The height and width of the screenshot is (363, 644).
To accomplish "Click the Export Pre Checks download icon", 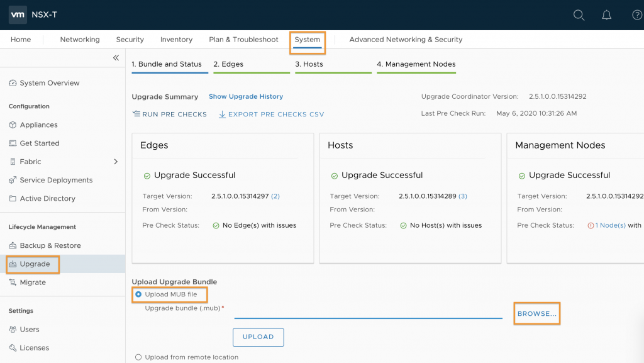I will tap(222, 114).
